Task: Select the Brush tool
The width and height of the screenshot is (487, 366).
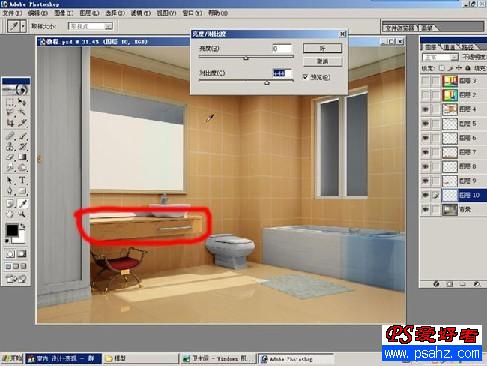Action: (x=22, y=136)
